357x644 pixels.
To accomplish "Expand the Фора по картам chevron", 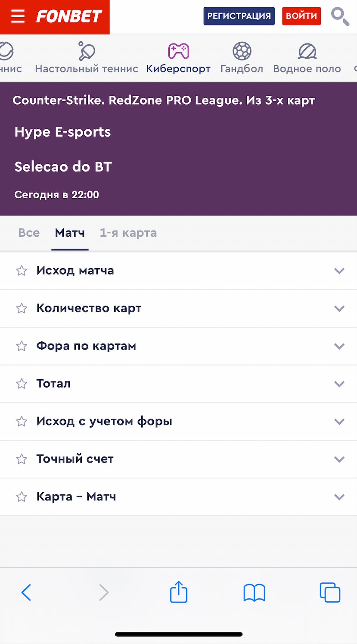I will pos(339,346).
